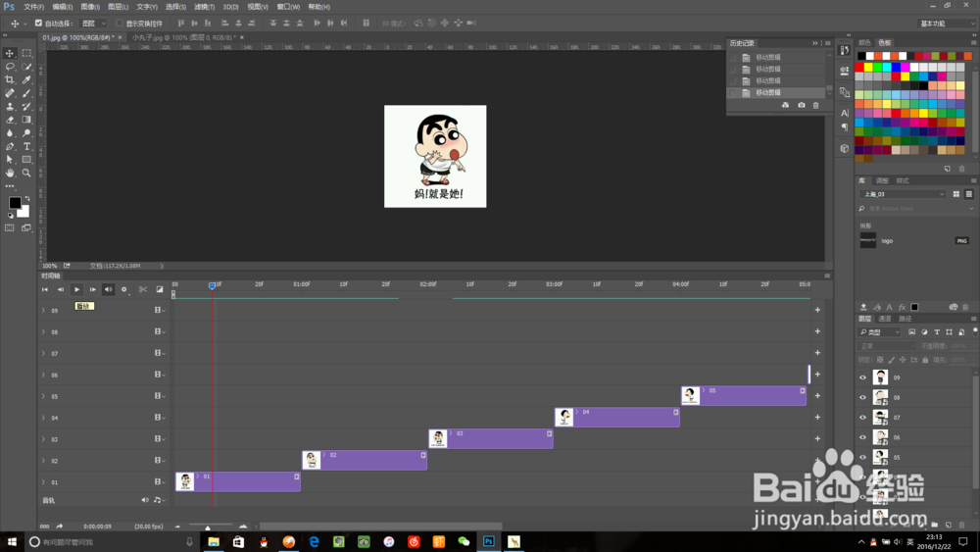This screenshot has width=980, height=552.
Task: Create new snapshot in History panel
Action: pyautogui.click(x=802, y=105)
